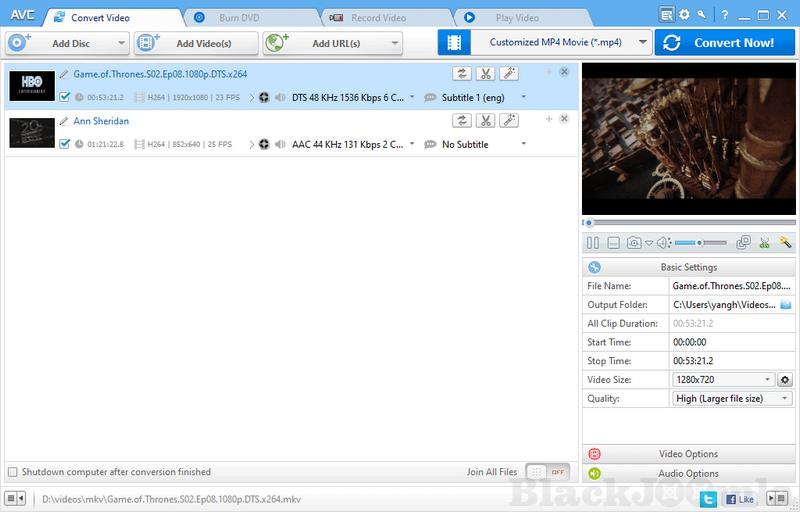
Task: Click the rename pencil icon beside Ann Sheridan
Action: pos(64,121)
